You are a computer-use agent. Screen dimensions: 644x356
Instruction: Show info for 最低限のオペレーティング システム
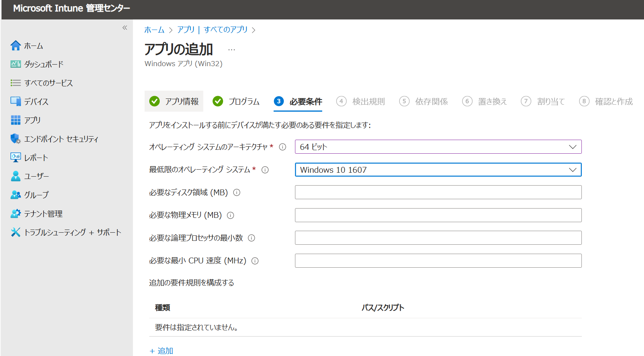pyautogui.click(x=265, y=170)
